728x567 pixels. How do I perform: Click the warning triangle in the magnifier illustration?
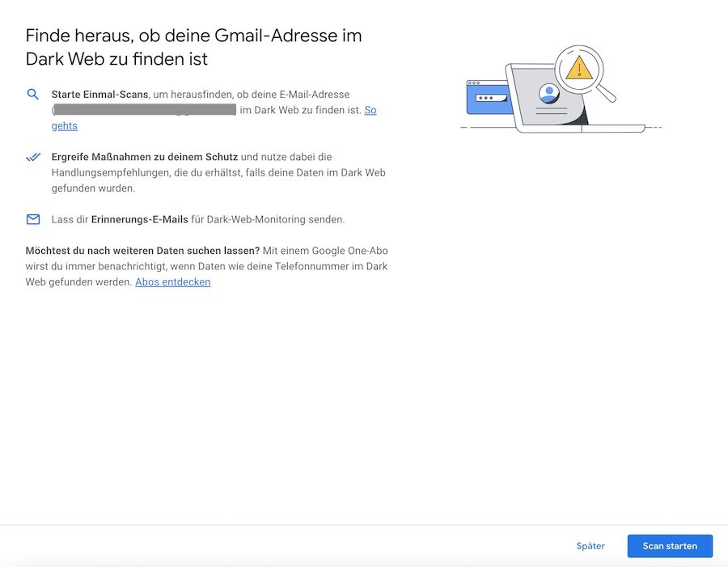click(579, 68)
